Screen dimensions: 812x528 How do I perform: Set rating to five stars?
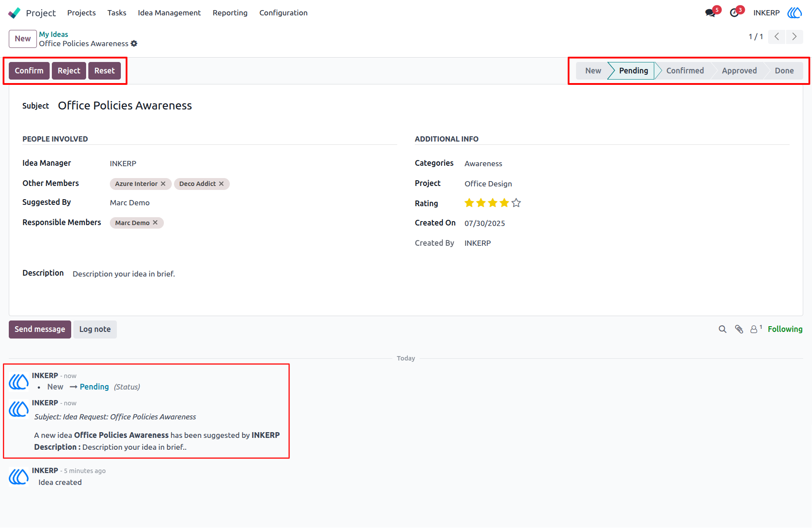pyautogui.click(x=516, y=203)
